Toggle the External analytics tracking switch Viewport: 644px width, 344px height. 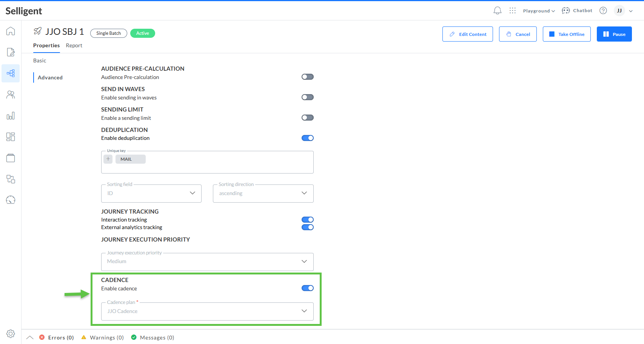(307, 227)
